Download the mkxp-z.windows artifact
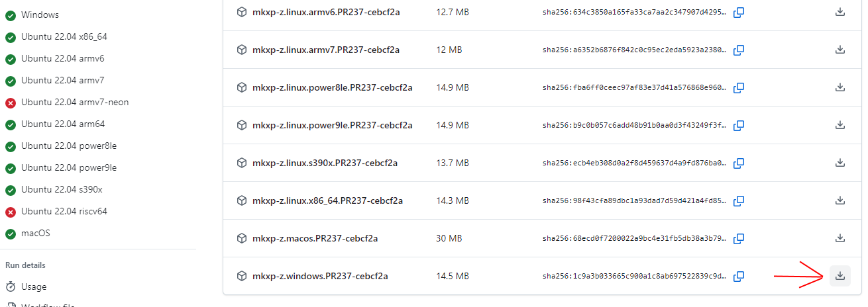 point(840,276)
